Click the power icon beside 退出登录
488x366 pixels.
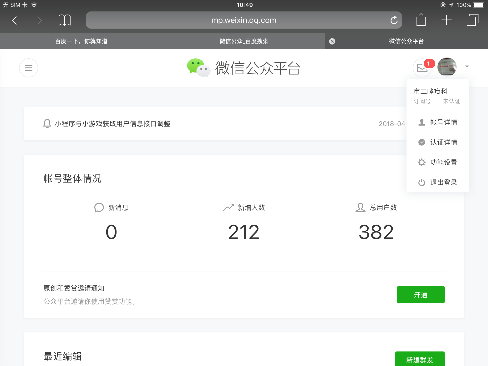[422, 182]
